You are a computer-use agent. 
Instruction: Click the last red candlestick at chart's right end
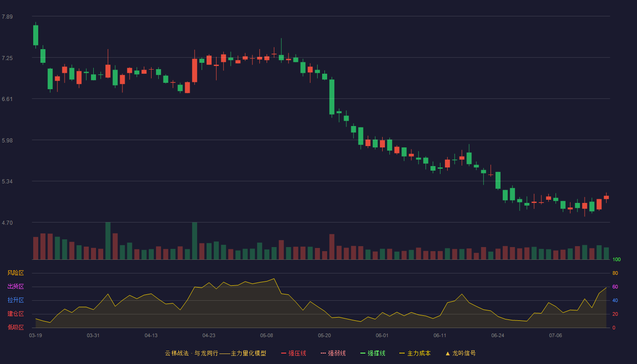[606, 197]
